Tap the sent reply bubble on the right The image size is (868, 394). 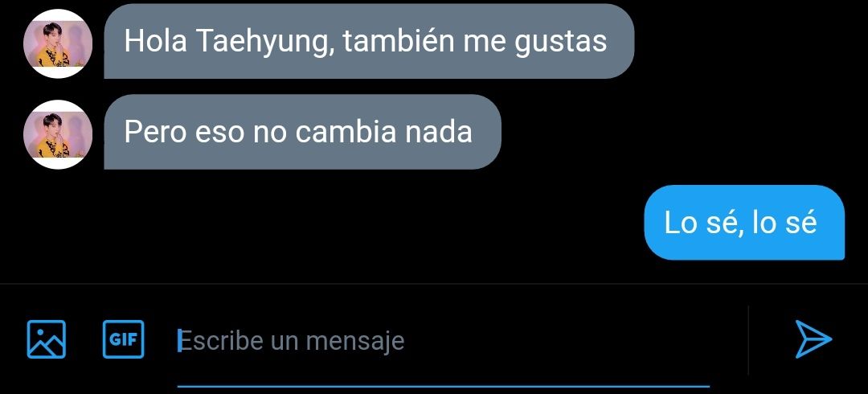tap(744, 223)
